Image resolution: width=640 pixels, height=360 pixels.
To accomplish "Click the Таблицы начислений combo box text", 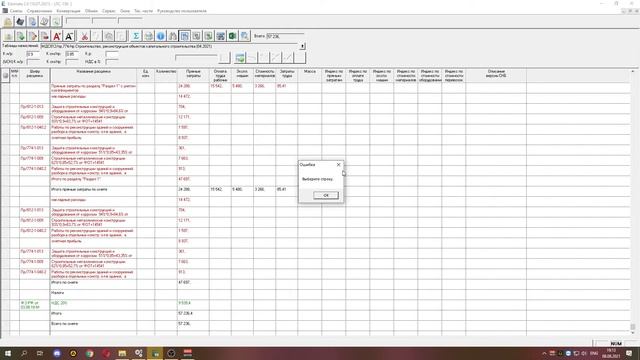I will [170, 46].
